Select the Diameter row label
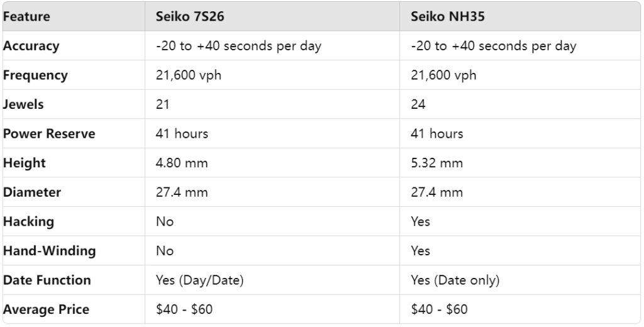644x327 pixels. [33, 192]
